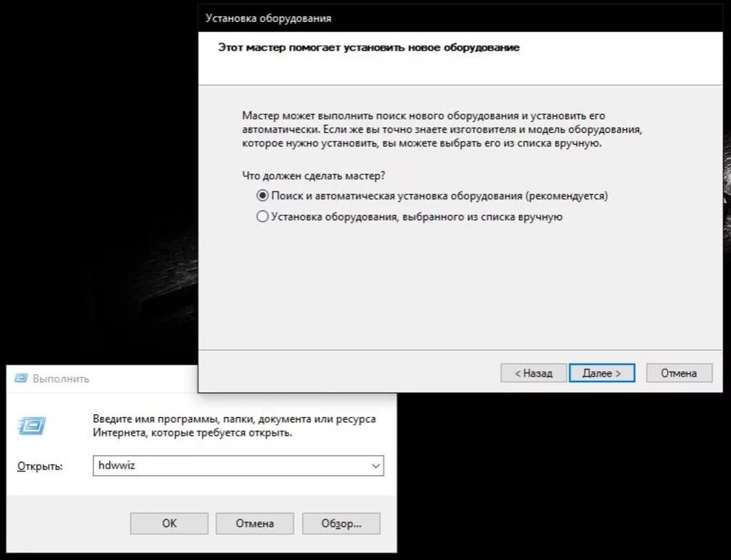Choose manual install from list radio option
This screenshot has height=560, width=731.
(x=262, y=216)
